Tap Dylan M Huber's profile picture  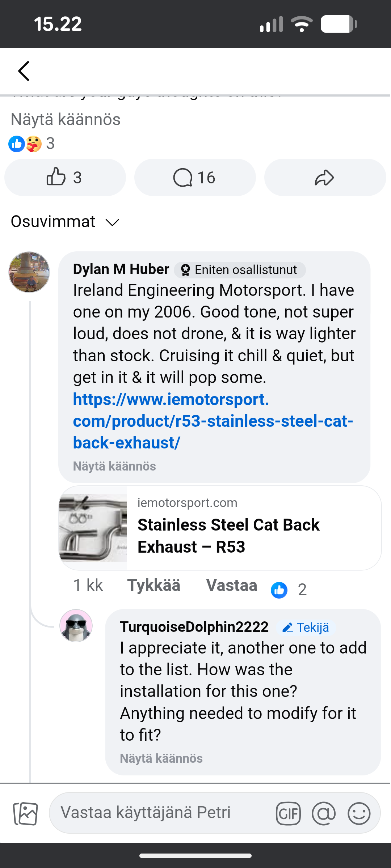pos(29,272)
